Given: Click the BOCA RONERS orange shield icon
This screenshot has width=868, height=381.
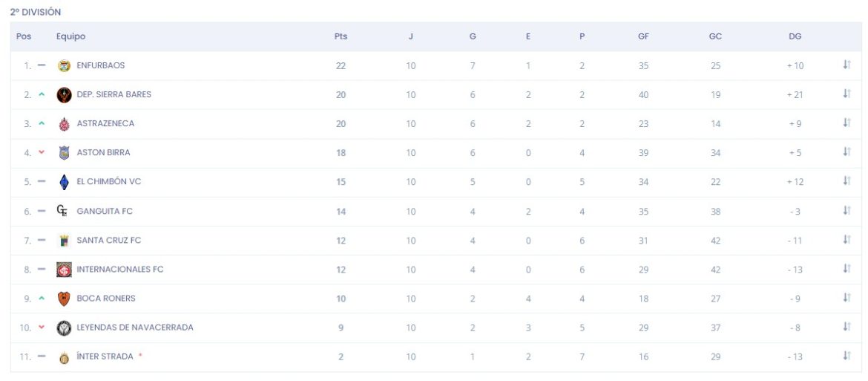Looking at the screenshot, I should [x=65, y=299].
